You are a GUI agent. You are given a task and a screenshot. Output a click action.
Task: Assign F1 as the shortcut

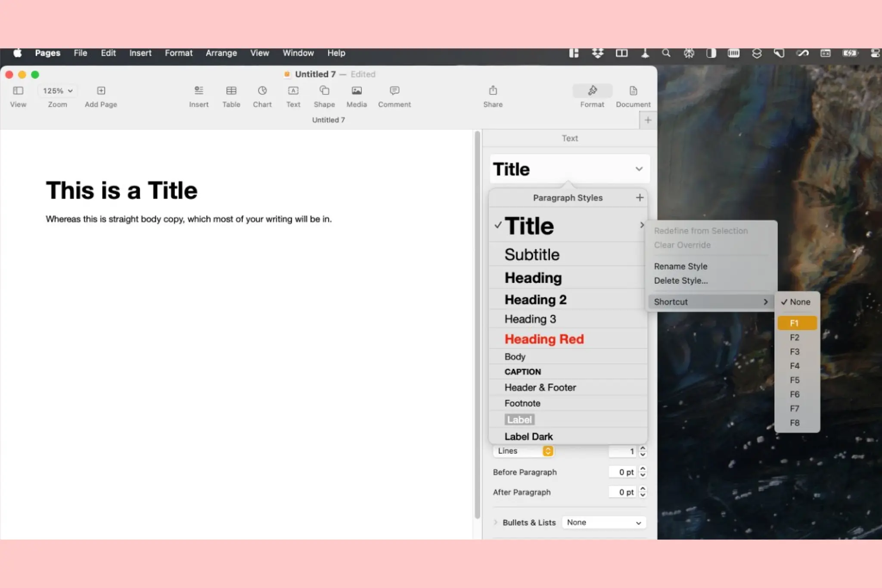pos(797,323)
